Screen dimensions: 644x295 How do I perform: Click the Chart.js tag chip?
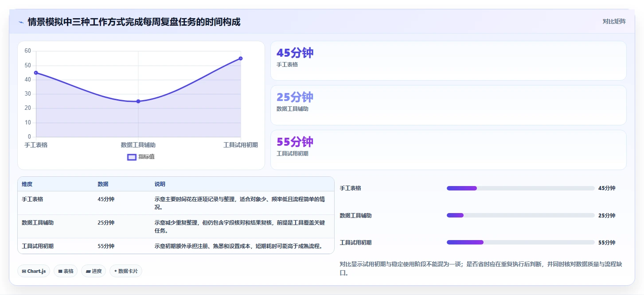pyautogui.click(x=34, y=271)
